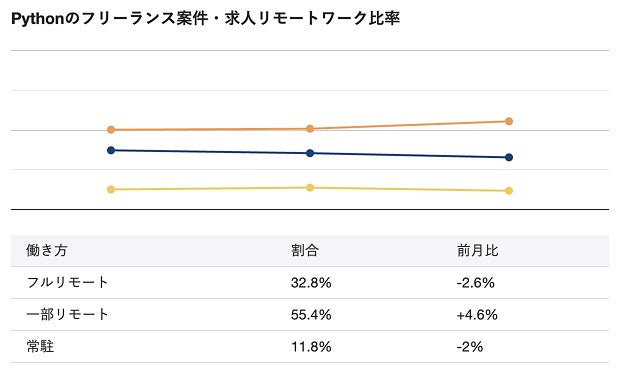
Task: Select the 一部リモート row label
Action: pyautogui.click(x=67, y=314)
